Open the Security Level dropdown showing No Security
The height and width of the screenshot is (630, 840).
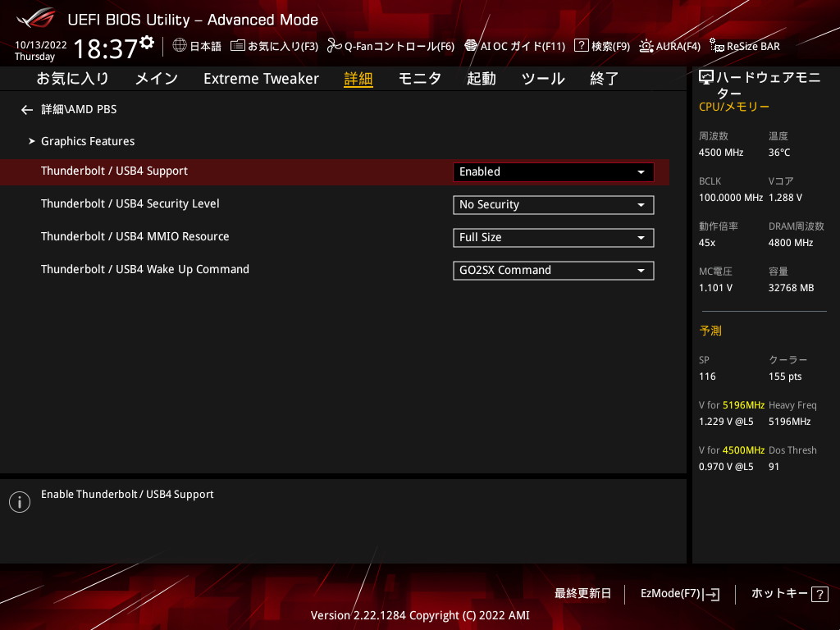[x=554, y=204]
